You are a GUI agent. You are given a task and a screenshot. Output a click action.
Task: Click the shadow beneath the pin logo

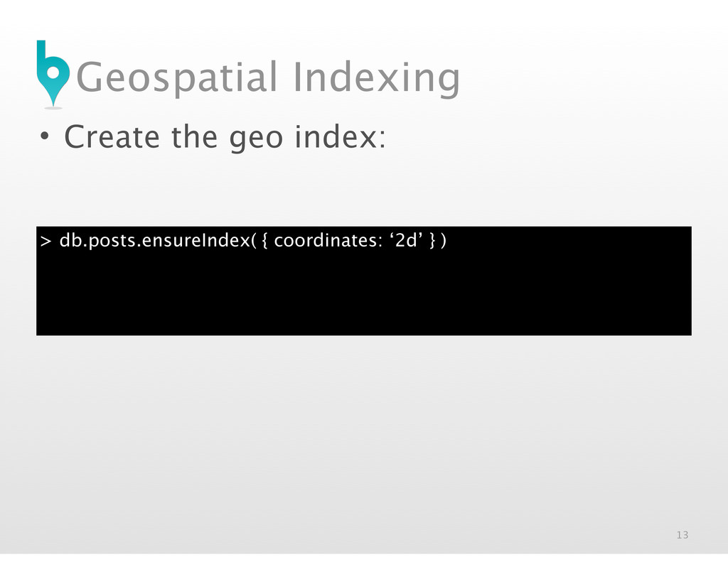[53, 108]
